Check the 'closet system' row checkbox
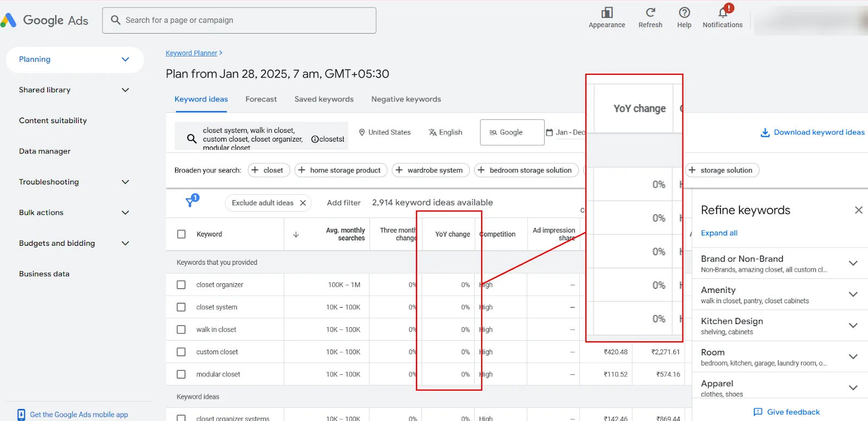This screenshot has width=868, height=421. pos(181,307)
